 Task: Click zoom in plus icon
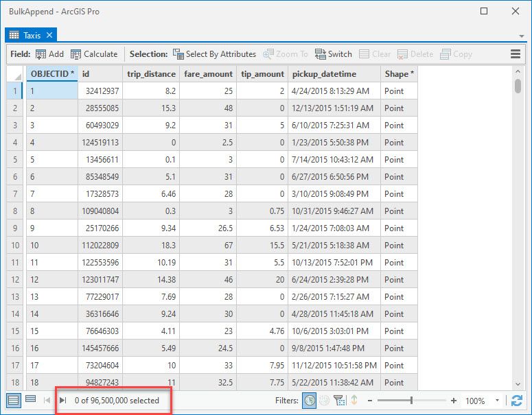pos(454,401)
